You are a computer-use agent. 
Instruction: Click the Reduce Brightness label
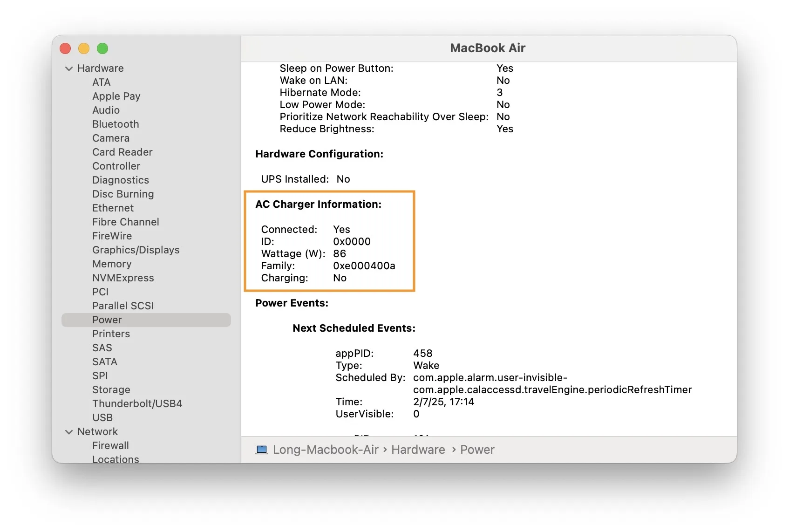point(327,129)
